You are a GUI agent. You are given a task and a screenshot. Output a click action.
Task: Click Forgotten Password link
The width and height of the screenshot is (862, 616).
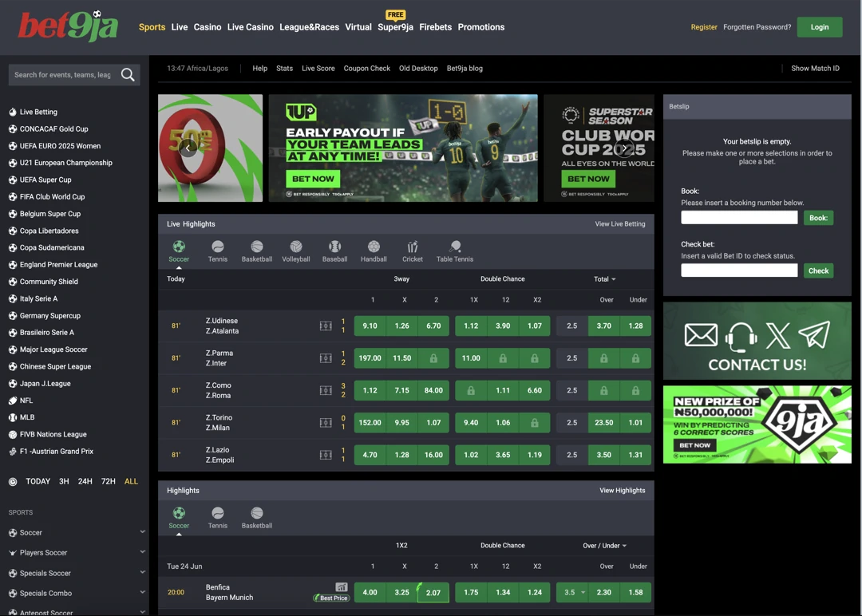(757, 27)
